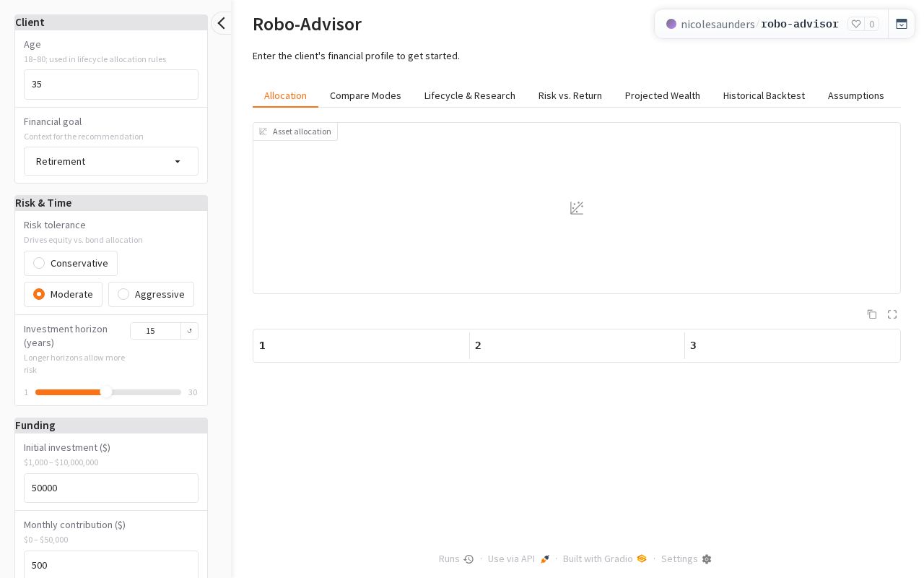Open the Runs history link
The width and height of the screenshot is (924, 578).
[456, 559]
